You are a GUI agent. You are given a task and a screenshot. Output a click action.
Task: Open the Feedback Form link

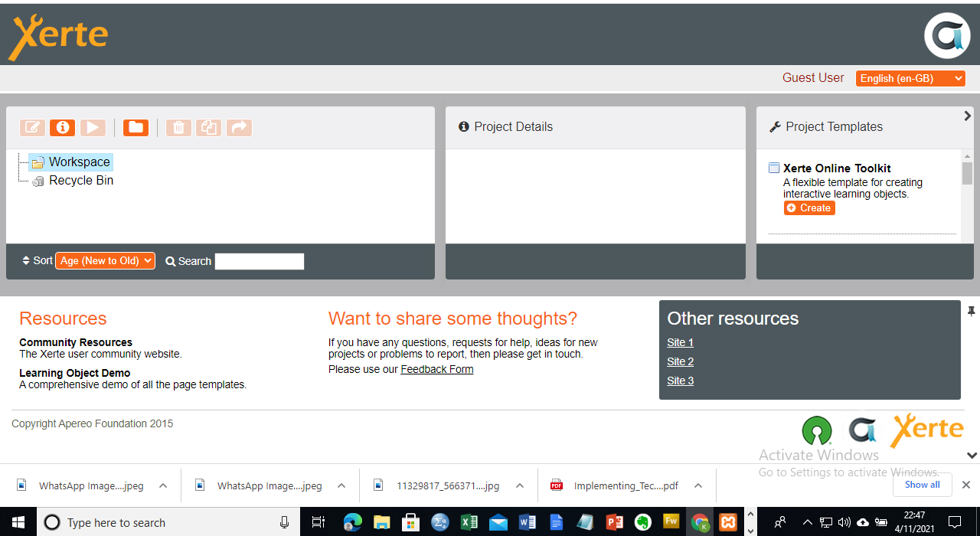point(437,369)
